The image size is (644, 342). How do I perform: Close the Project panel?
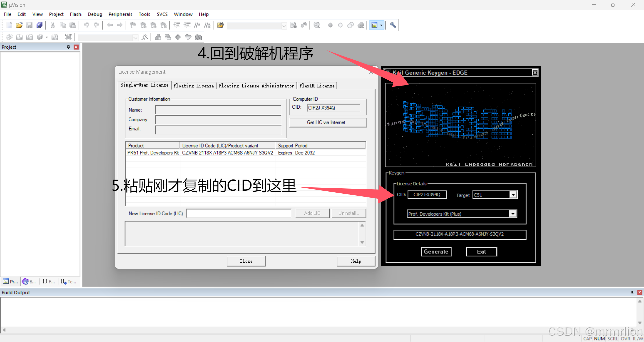tap(76, 47)
